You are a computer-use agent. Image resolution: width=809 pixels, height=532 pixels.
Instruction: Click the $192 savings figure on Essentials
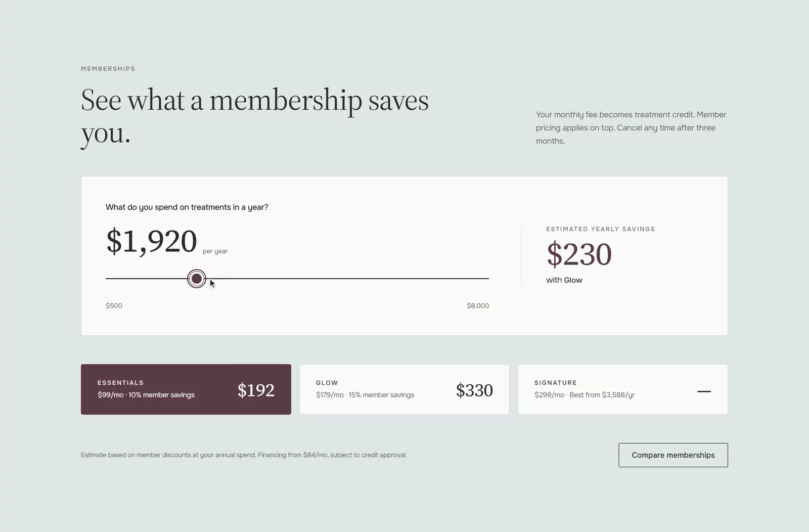click(256, 390)
